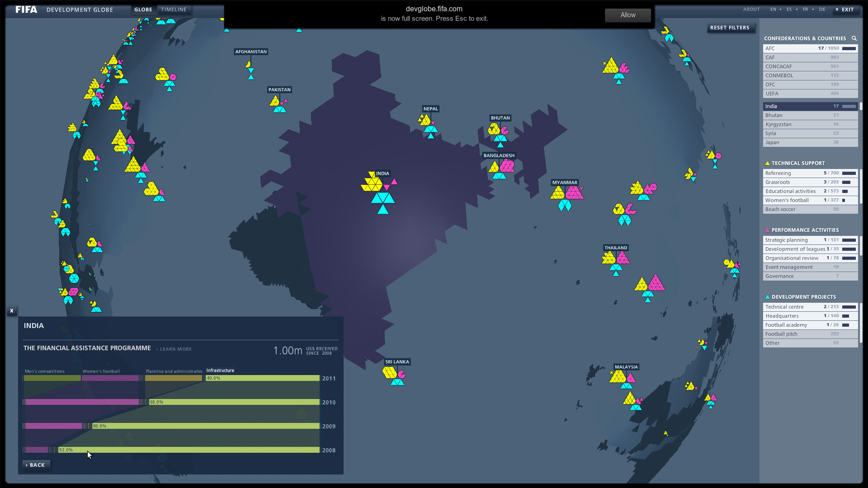Viewport: 868px width, 488px height.
Task: Click the country list scrollbar
Action: tap(861, 106)
